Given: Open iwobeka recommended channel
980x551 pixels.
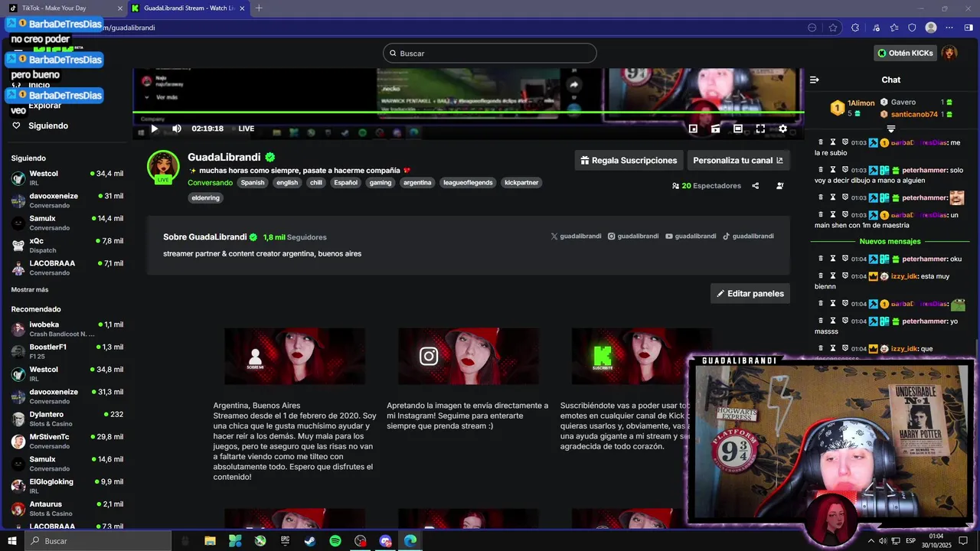Looking at the screenshot, I should (67, 329).
